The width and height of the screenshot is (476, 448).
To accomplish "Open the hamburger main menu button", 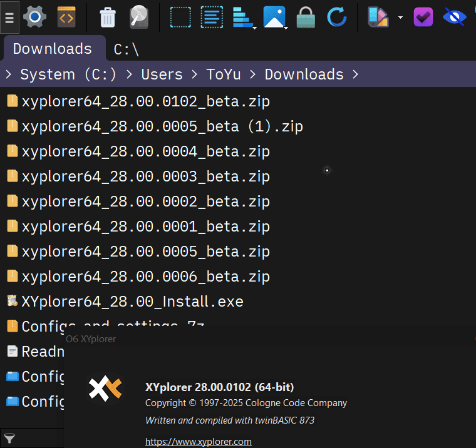I will tap(10, 18).
